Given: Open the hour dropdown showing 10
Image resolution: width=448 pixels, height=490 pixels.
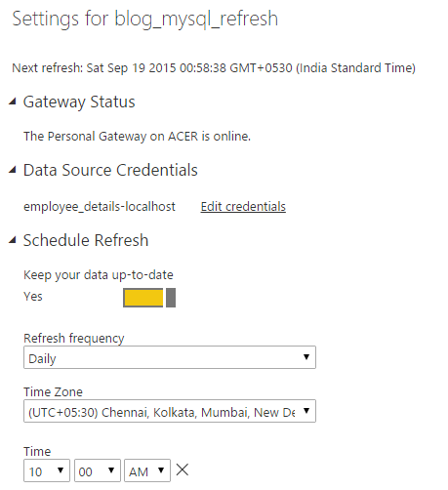Looking at the screenshot, I should tap(47, 470).
